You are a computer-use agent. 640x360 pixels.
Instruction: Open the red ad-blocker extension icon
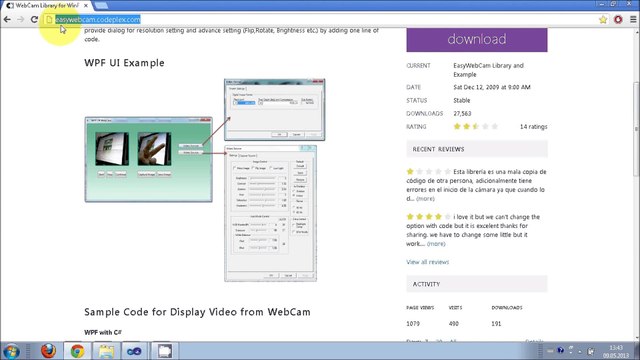pyautogui.click(x=618, y=20)
